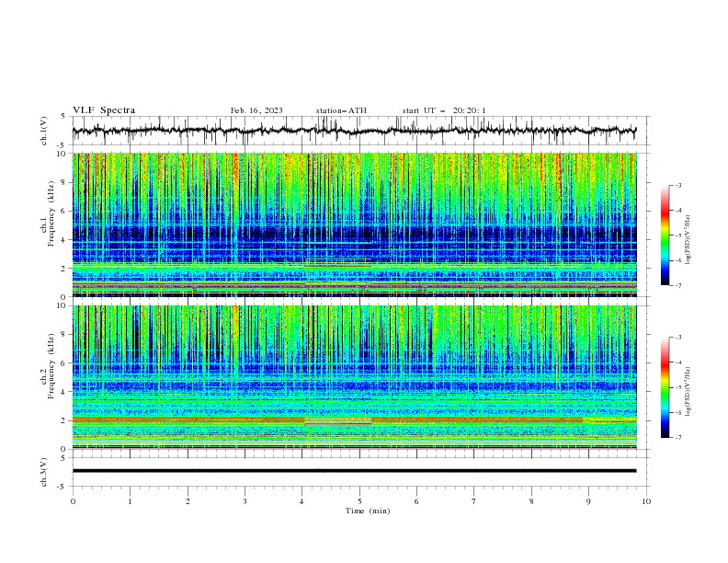728x563 pixels.
Task: Click time axis tick label '7'
Action: [x=474, y=501]
